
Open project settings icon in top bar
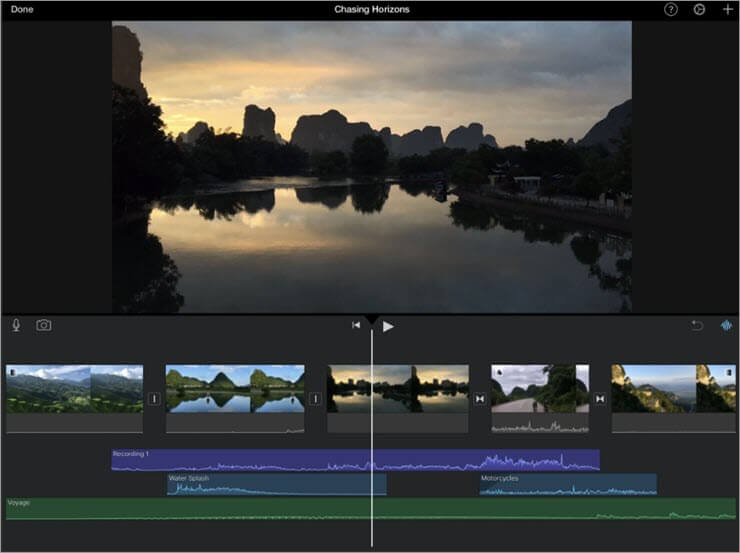[699, 9]
